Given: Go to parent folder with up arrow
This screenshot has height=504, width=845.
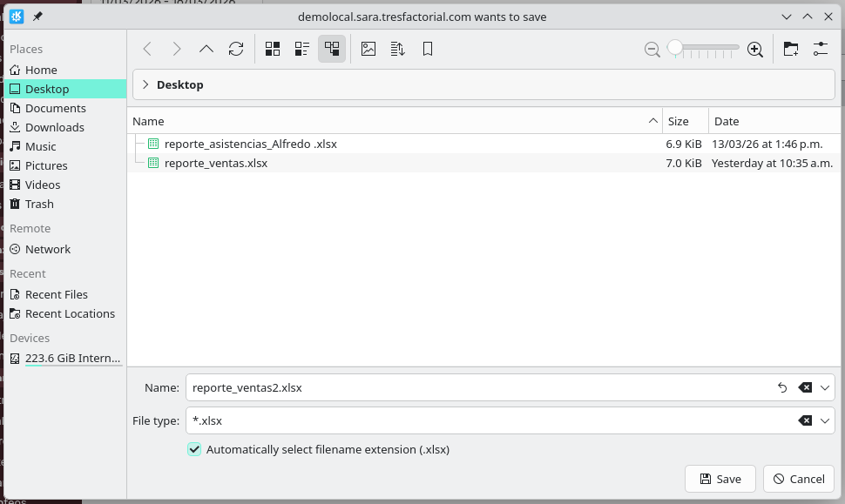Looking at the screenshot, I should (x=206, y=50).
